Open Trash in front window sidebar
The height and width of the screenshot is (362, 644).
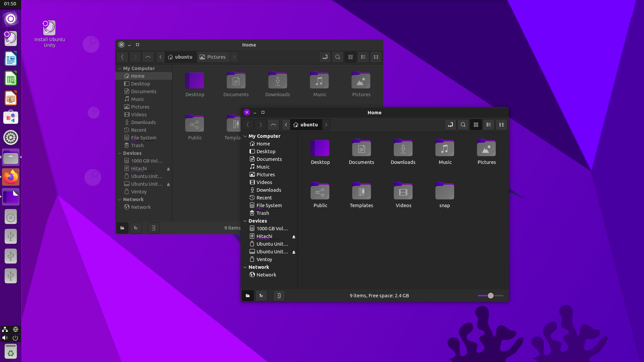pos(262,213)
